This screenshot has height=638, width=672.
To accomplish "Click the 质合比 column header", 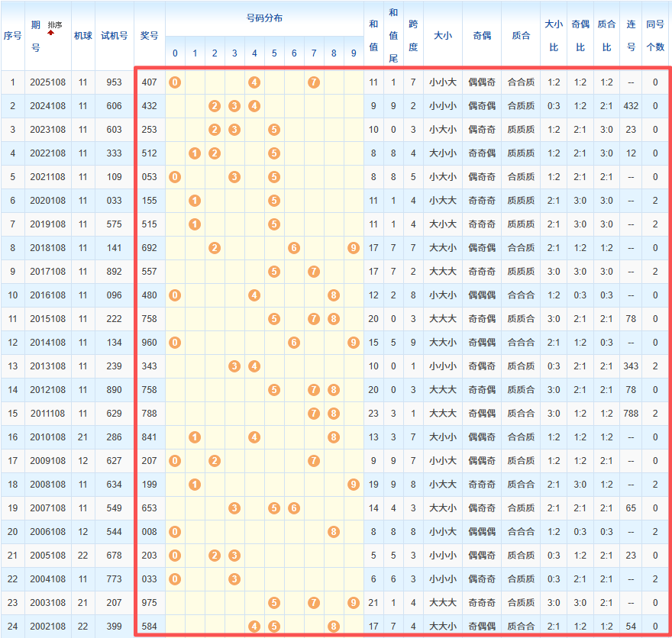I will click(606, 35).
